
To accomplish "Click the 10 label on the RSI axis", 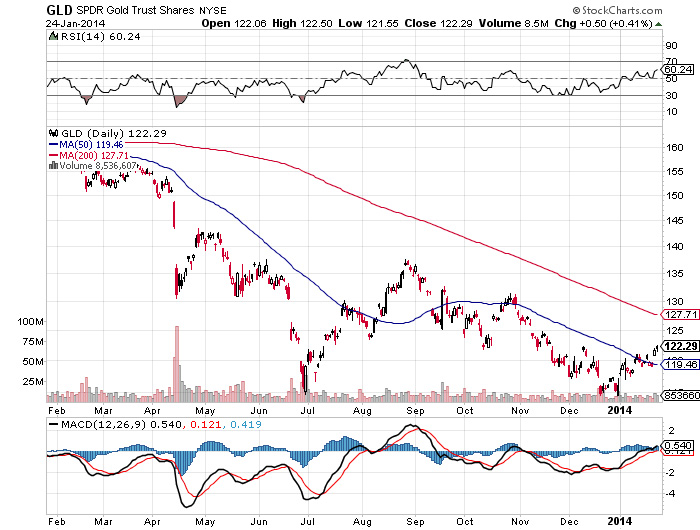I will 671,112.
